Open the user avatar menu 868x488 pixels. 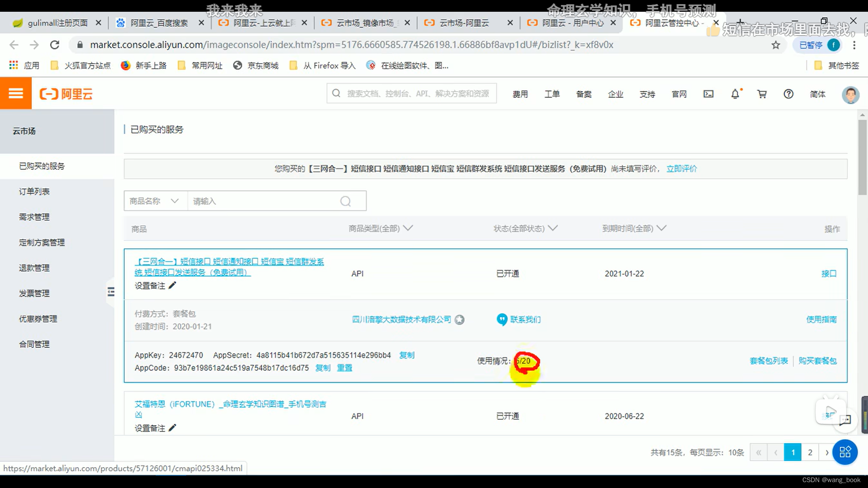pyautogui.click(x=850, y=94)
